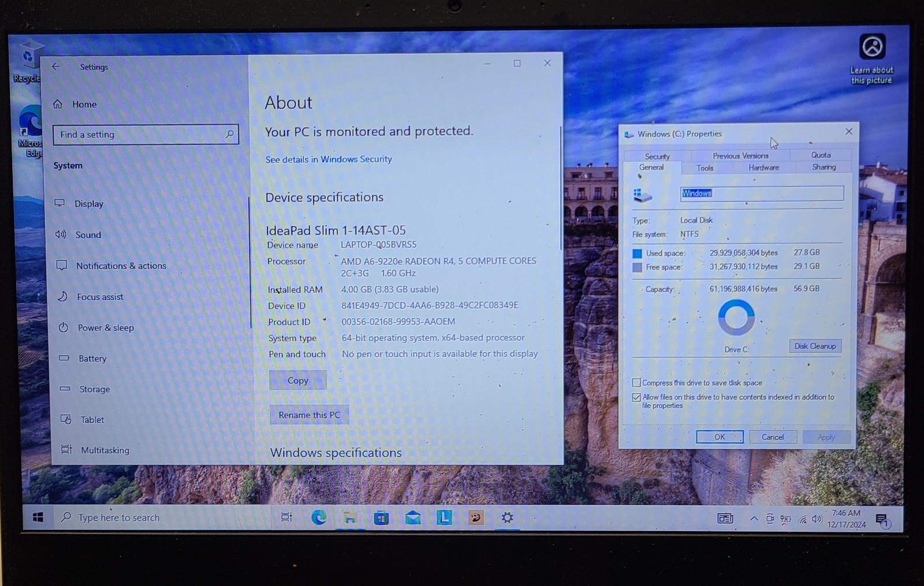Image resolution: width=924 pixels, height=586 pixels.
Task: Select the General tab
Action: tap(651, 167)
